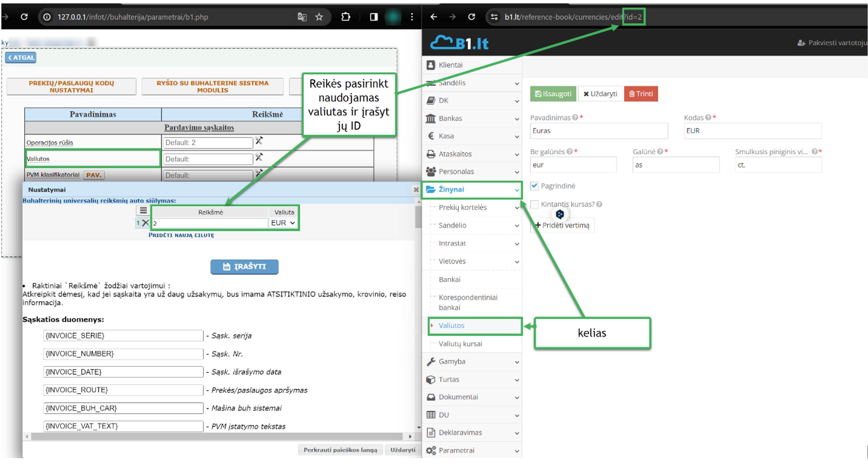
Task: Click Pridėti naują eilutę link
Action: (x=181, y=235)
